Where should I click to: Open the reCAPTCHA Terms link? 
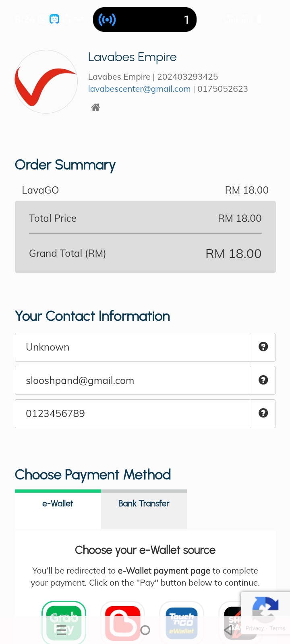tap(278, 628)
